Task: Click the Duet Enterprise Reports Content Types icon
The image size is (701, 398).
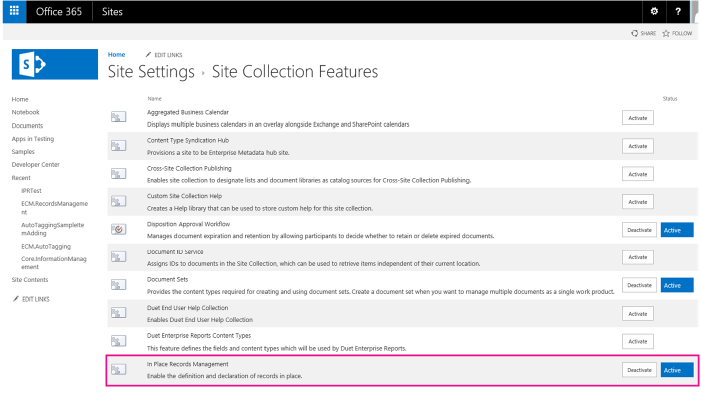Action: pos(118,341)
